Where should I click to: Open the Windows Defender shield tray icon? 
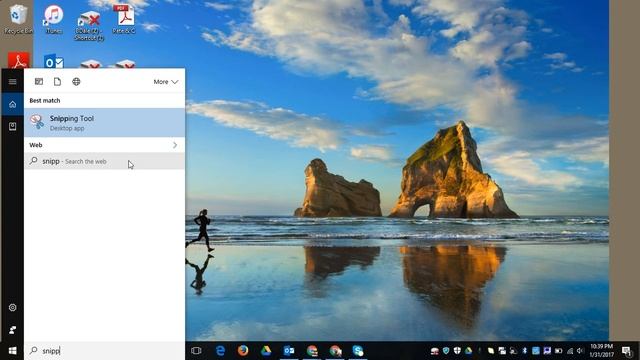pyautogui.click(x=457, y=351)
